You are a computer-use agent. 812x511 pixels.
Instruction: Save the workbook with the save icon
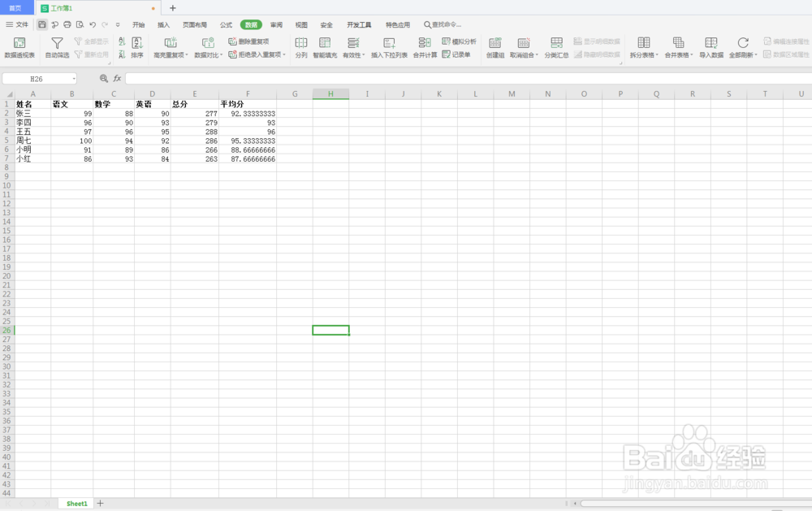coord(42,24)
